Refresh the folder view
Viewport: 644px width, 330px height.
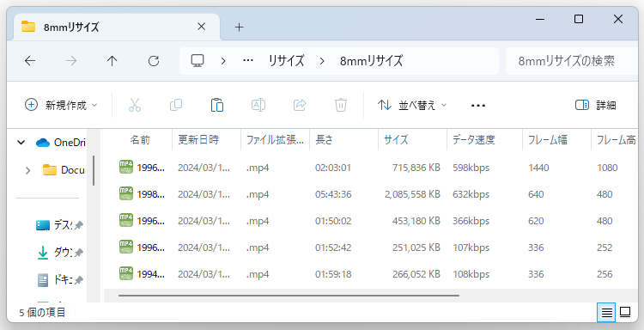pos(154,61)
